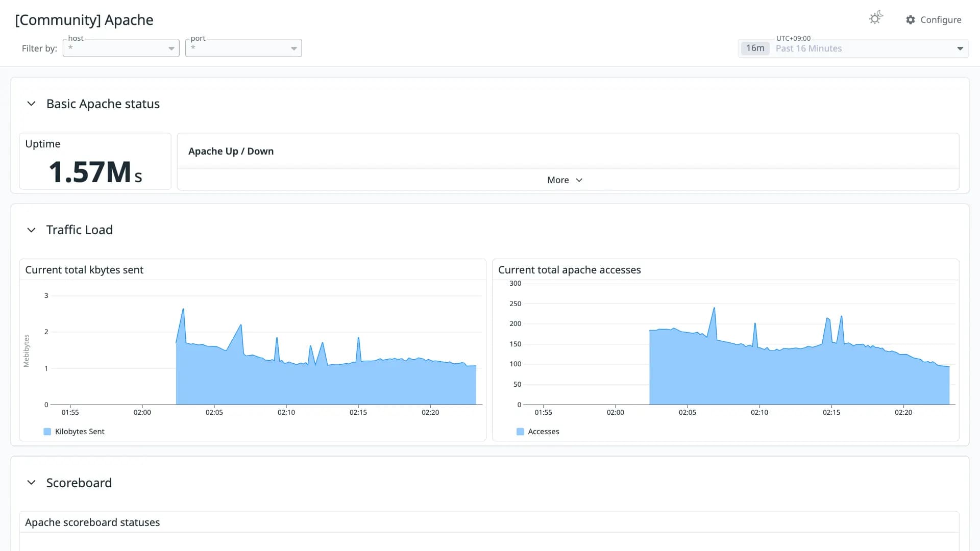Open the port filter dropdown
The image size is (980, 551).
[243, 48]
